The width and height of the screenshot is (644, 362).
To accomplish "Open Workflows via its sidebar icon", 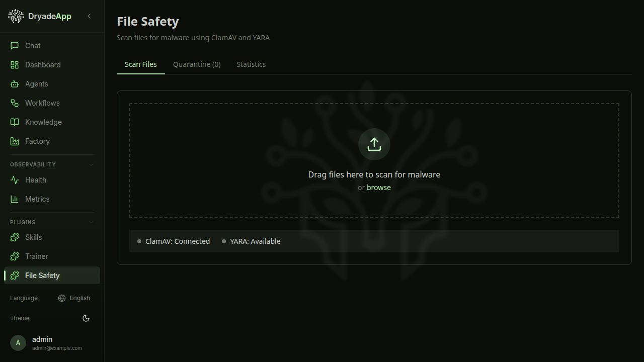I will point(15,103).
